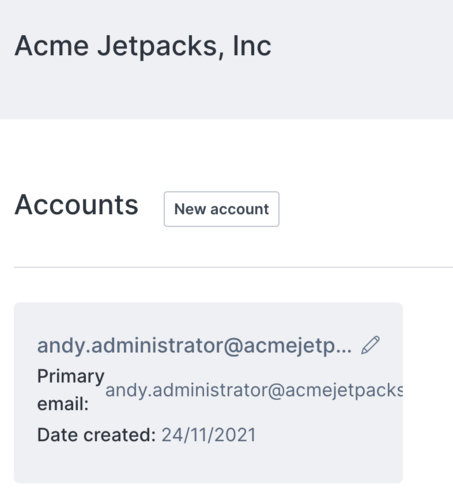Click the 24/11/2021 date created value
Viewport: 453px width, 500px height.
(x=209, y=435)
